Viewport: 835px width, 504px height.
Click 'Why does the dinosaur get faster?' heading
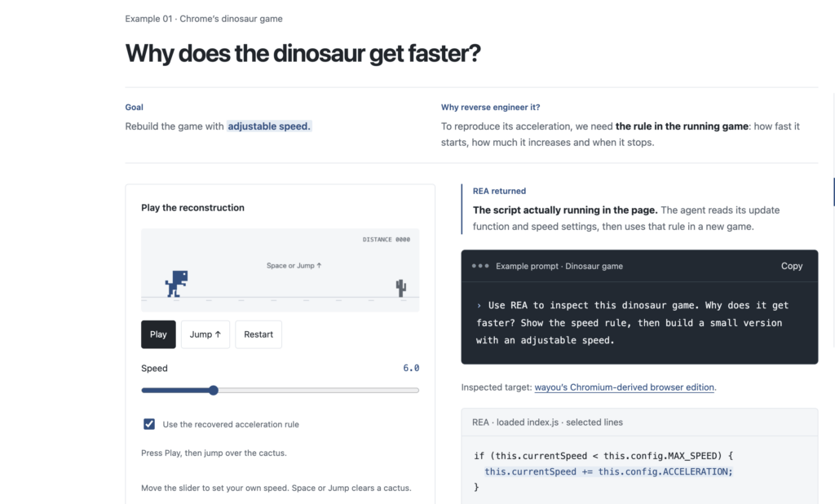(303, 53)
